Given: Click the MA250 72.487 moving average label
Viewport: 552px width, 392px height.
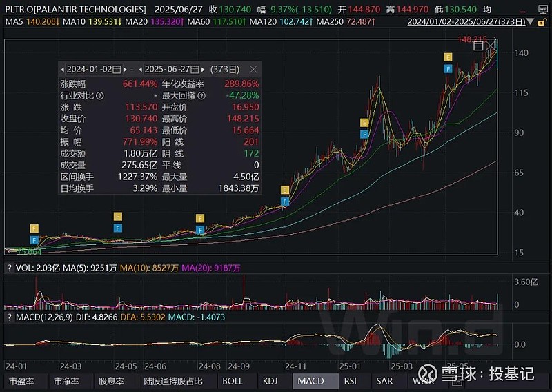Looking at the screenshot, I should coord(346,22).
